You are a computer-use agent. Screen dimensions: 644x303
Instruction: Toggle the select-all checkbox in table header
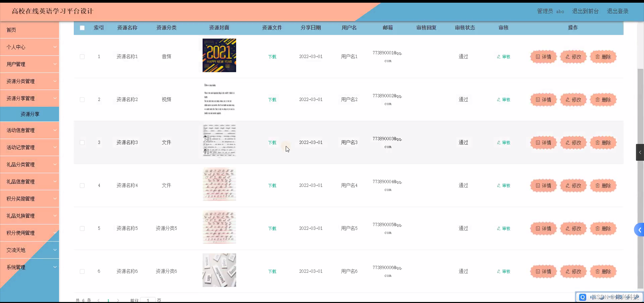82,28
